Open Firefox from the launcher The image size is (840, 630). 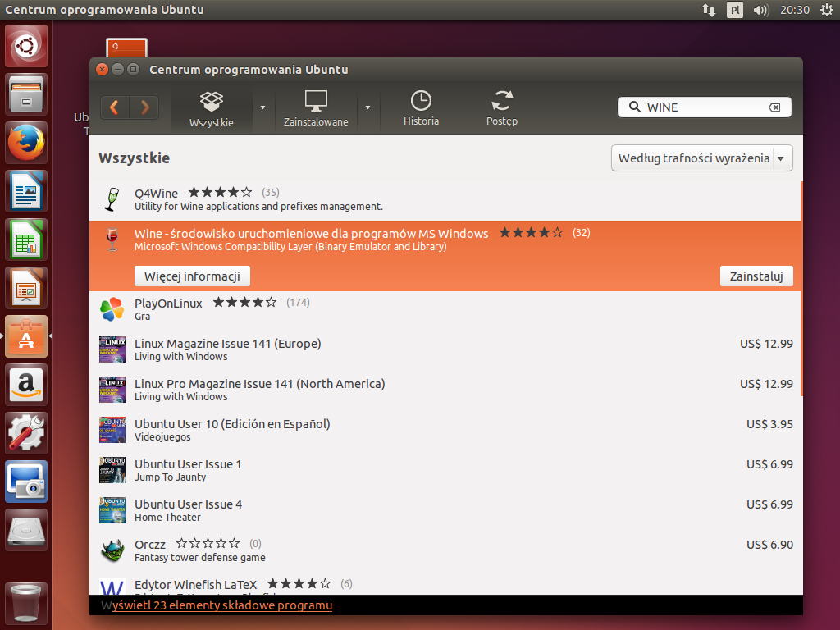27,144
